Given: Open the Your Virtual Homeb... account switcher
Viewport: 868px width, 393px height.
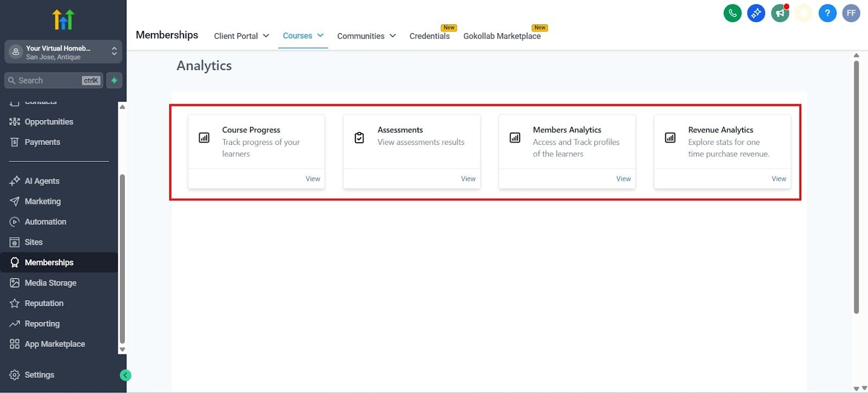Looking at the screenshot, I should tap(63, 52).
